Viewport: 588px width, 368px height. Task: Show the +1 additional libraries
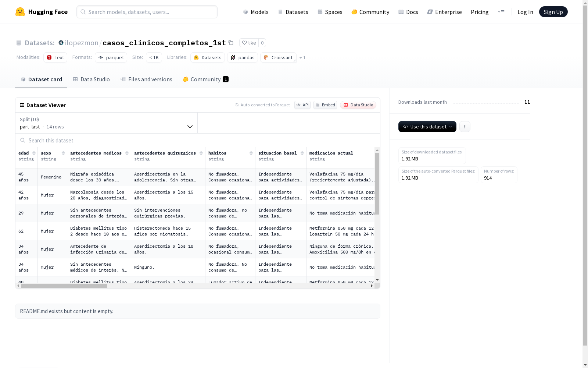(302, 57)
